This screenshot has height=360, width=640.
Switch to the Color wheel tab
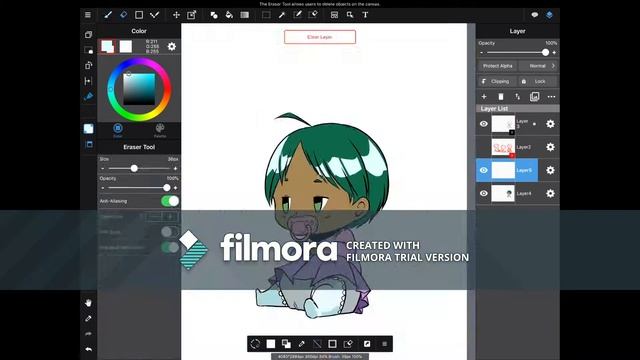click(118, 131)
